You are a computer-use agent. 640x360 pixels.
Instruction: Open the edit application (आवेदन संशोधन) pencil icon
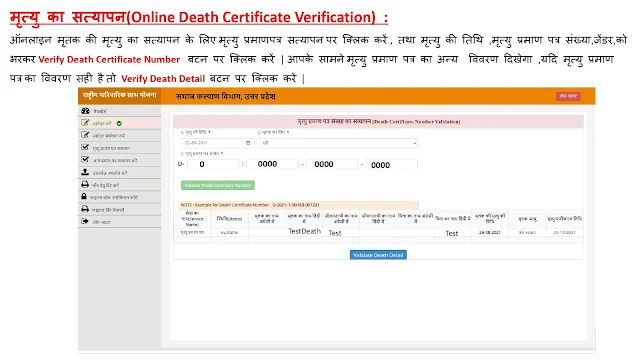85,135
